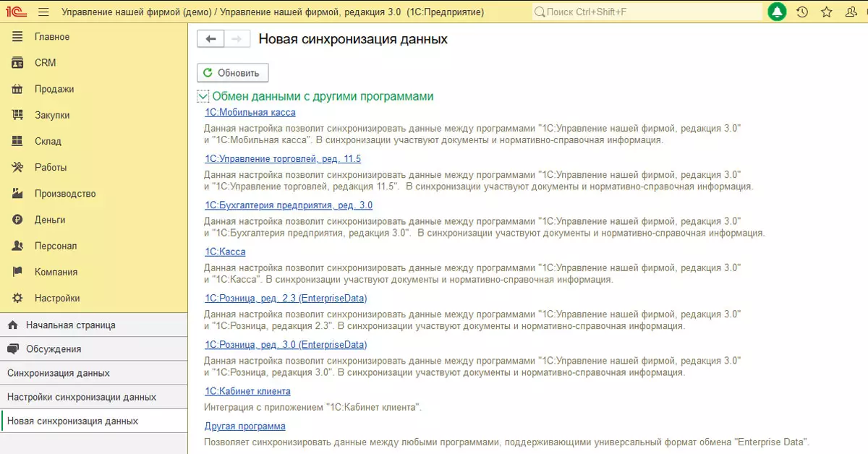Viewport: 868px width, 454px height.
Task: Click the Новая синхронизация данных page heading
Action: [353, 39]
